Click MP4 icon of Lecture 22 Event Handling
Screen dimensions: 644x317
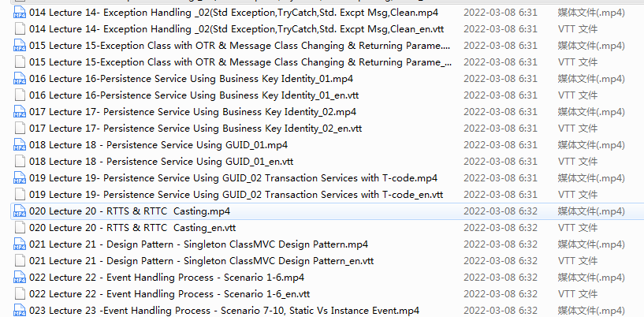tap(19, 277)
